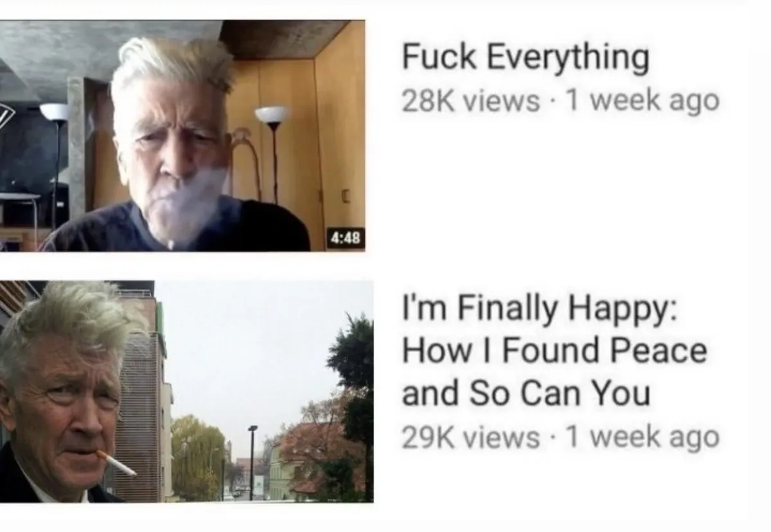771x532 pixels.
Task: Click the "28K views" text
Action: 470,101
